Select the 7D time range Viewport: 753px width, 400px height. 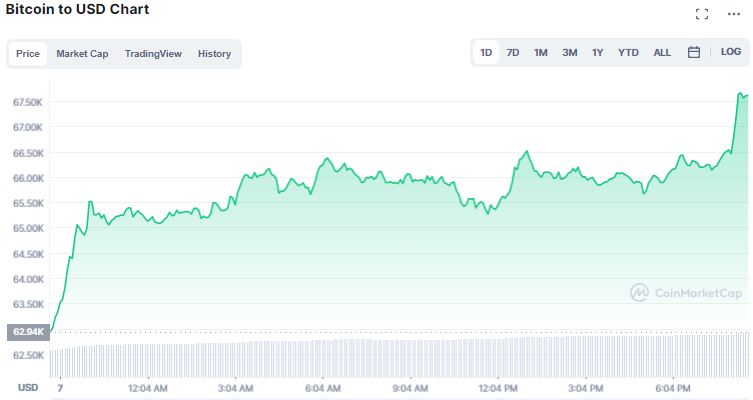pos(513,52)
